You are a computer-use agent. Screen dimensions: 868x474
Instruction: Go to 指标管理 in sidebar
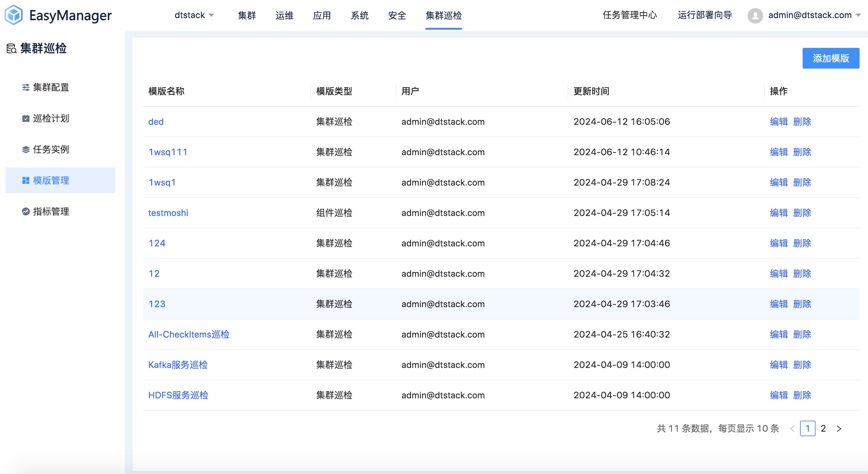tap(60, 211)
